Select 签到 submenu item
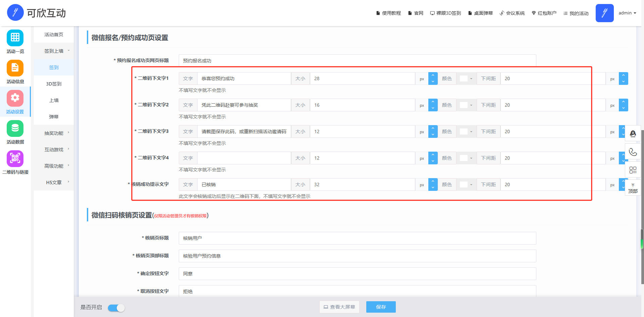Viewport: 644px width, 317px height. pyautogui.click(x=54, y=67)
